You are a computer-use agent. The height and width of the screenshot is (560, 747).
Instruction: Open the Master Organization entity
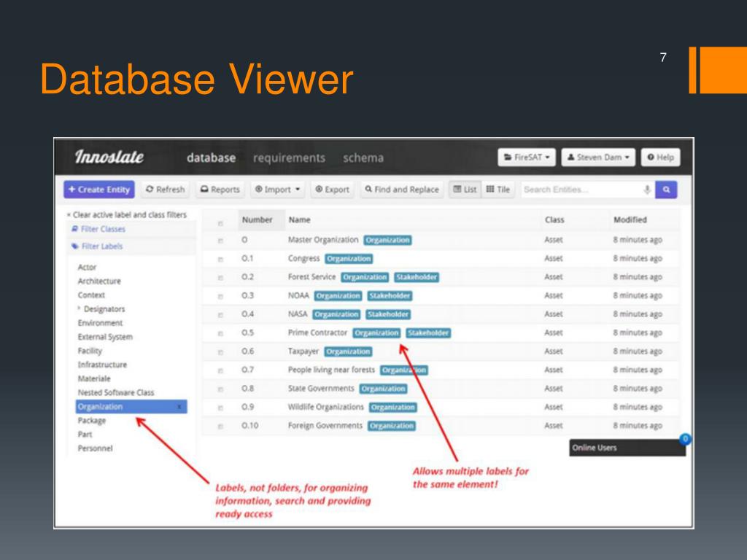click(x=323, y=239)
